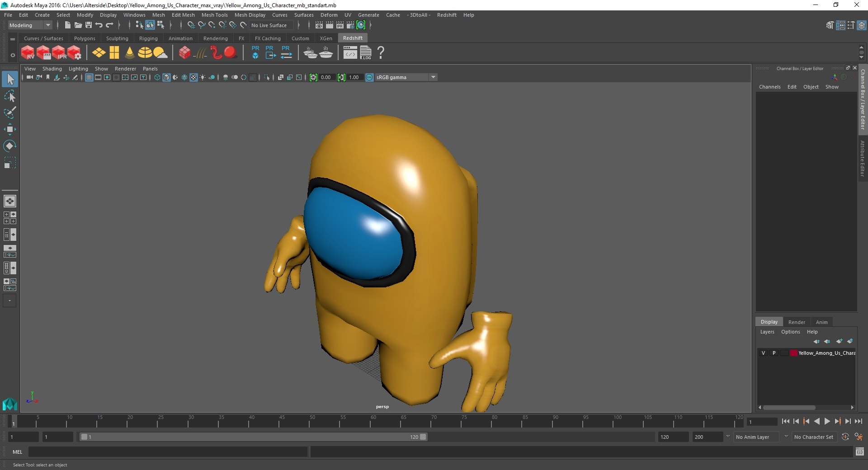Toggle textured display in viewport
The height and width of the screenshot is (470, 868).
[x=193, y=77]
